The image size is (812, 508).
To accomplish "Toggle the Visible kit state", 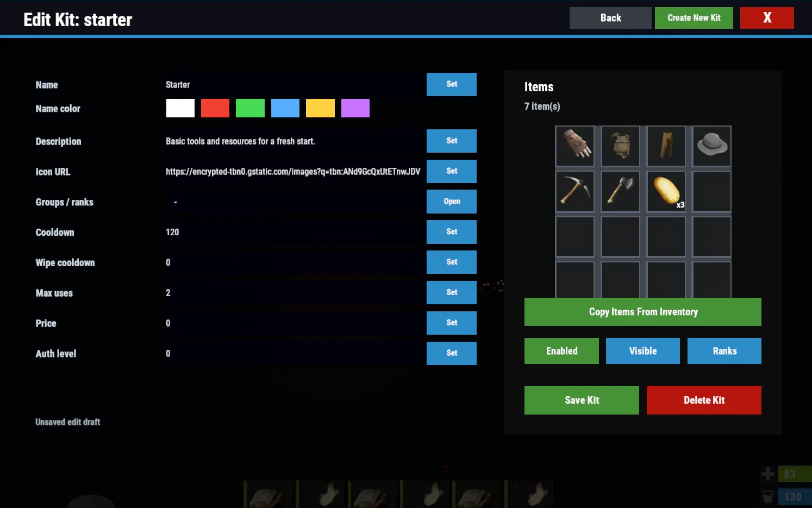I will 643,351.
